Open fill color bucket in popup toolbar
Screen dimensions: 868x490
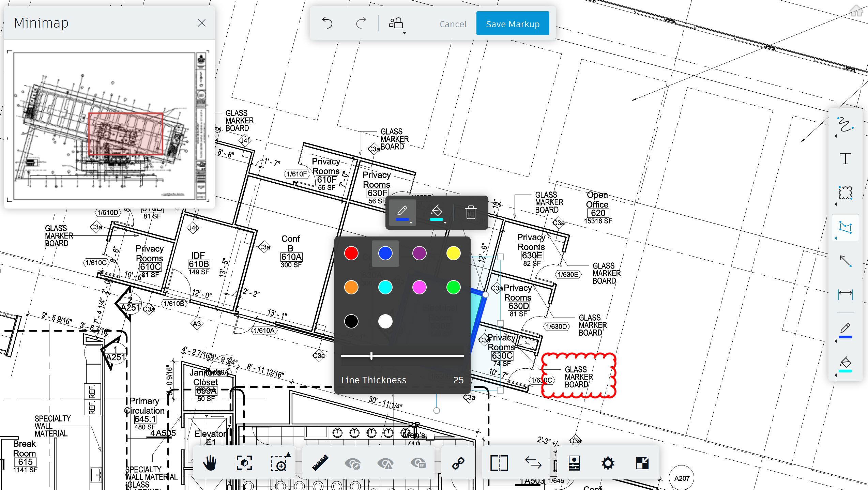tap(437, 213)
